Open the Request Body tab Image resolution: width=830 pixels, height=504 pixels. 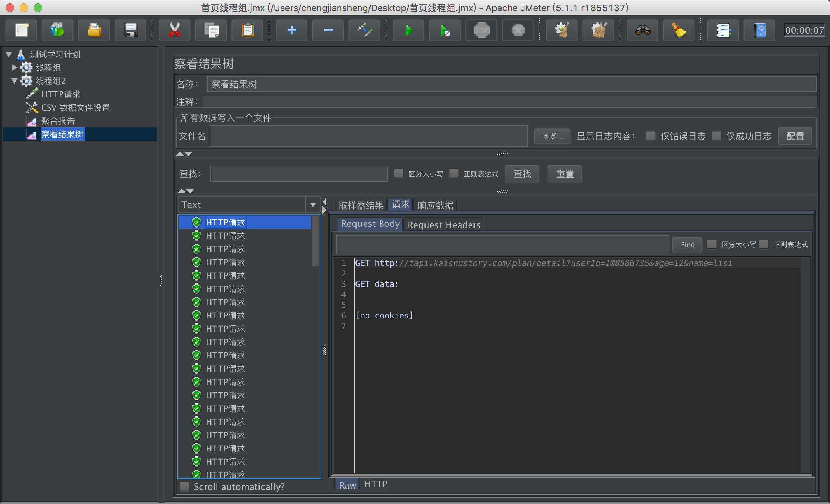tap(370, 224)
